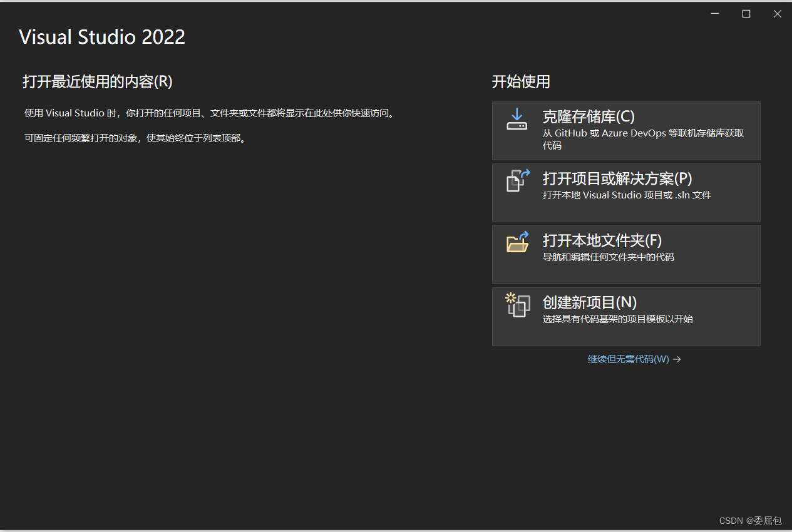
Task: Select 克隆存储库(C) option
Action: tap(626, 131)
